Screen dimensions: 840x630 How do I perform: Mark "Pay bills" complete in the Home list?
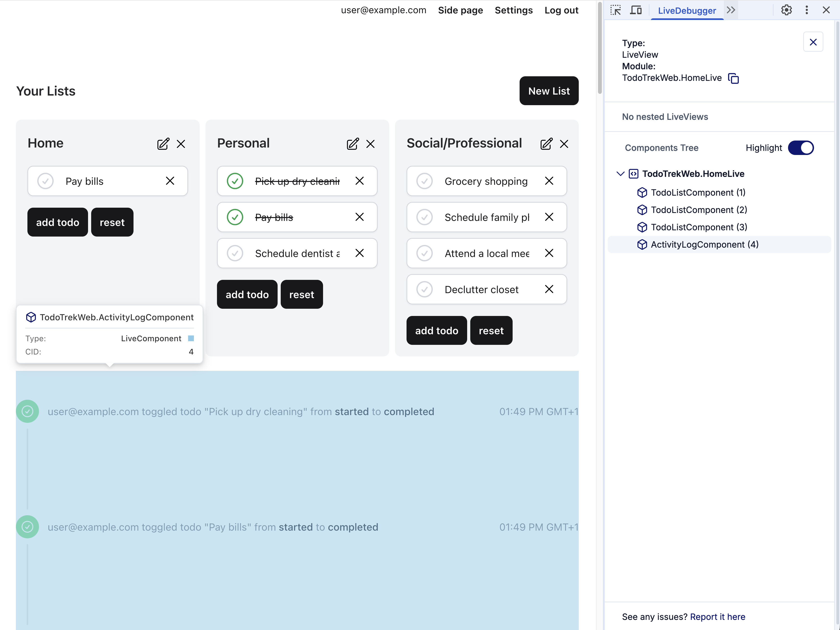(45, 181)
